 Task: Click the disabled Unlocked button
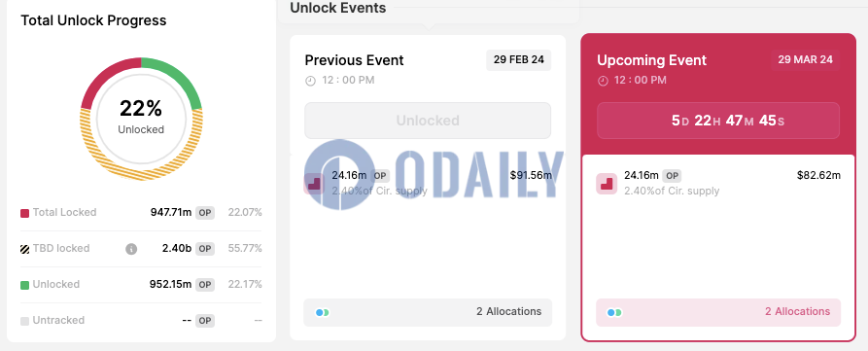pos(428,121)
